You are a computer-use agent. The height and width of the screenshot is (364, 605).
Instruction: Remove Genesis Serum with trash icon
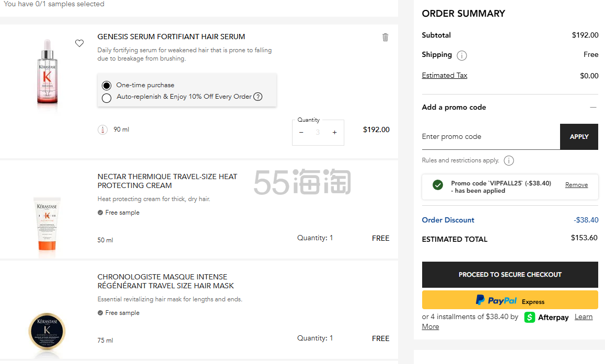tap(385, 38)
